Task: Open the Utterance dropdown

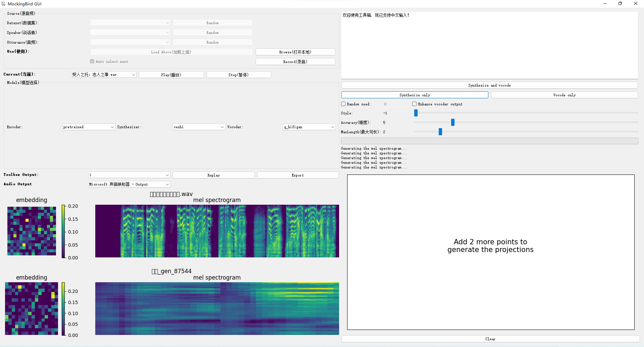Action: [130, 42]
